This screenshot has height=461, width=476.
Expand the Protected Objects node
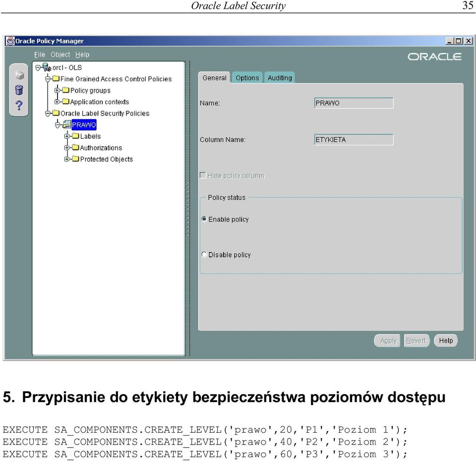click(x=67, y=159)
